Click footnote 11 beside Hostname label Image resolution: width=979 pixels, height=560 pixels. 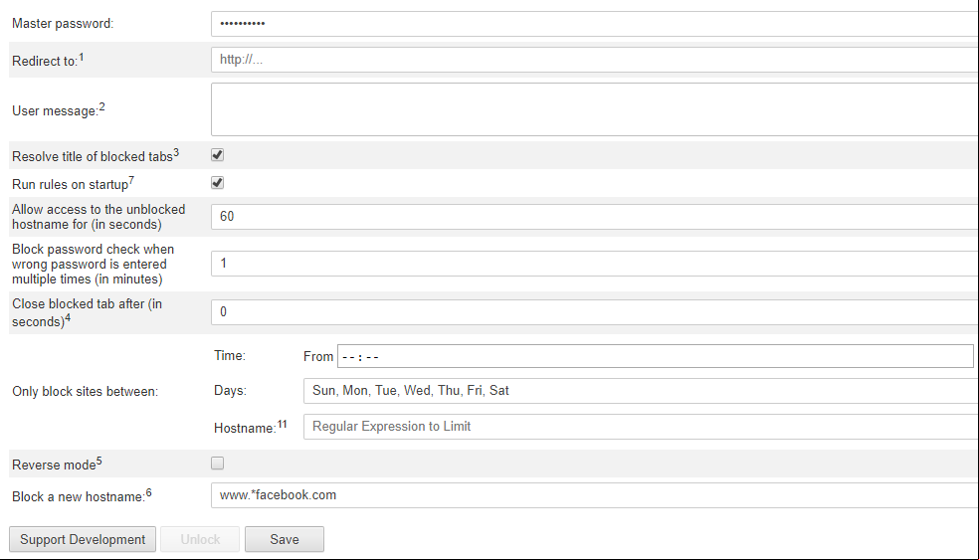click(x=283, y=425)
